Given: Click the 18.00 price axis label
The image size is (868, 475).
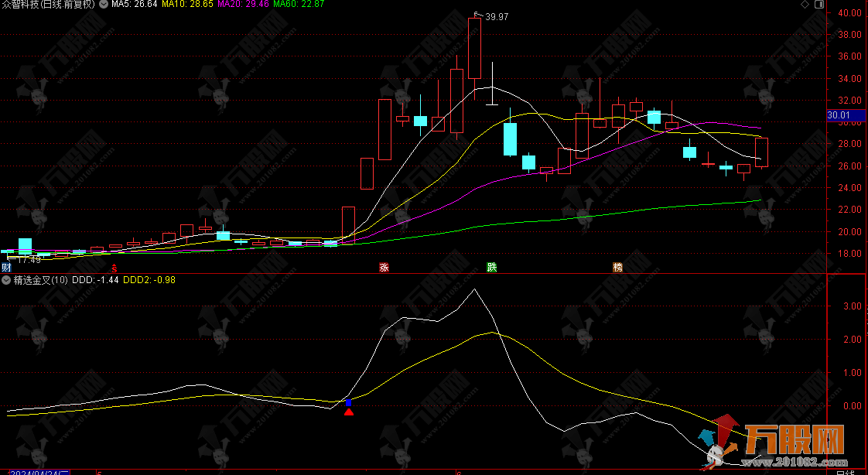Looking at the screenshot, I should pyautogui.click(x=849, y=254).
